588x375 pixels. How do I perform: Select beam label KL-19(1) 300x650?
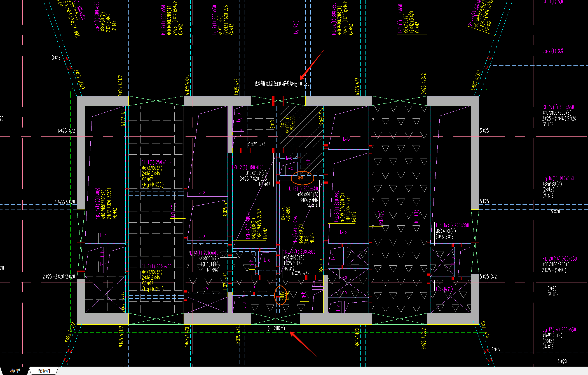click(558, 107)
